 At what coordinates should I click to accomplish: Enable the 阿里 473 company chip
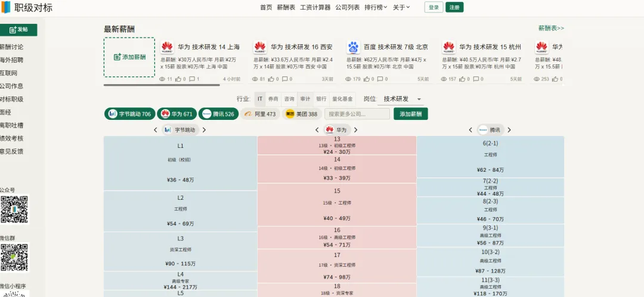[260, 114]
